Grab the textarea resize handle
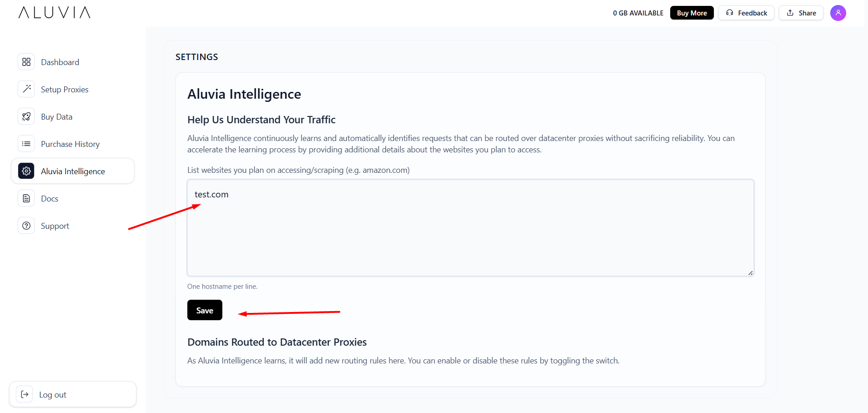The height and width of the screenshot is (413, 868). (x=750, y=273)
